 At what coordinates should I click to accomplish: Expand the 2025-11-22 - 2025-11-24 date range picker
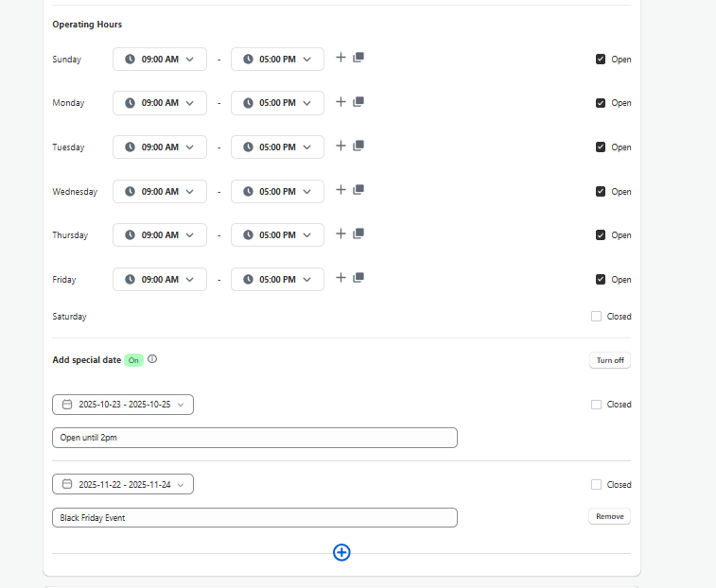[123, 485]
